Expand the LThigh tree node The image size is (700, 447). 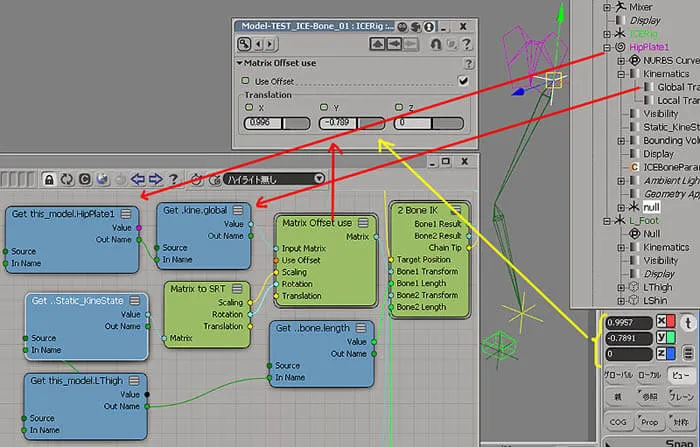click(621, 287)
